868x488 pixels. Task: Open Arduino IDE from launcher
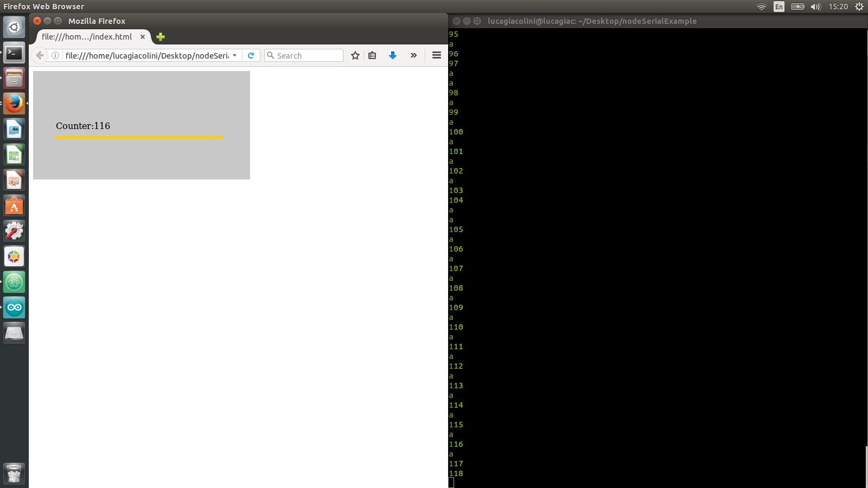pyautogui.click(x=14, y=307)
